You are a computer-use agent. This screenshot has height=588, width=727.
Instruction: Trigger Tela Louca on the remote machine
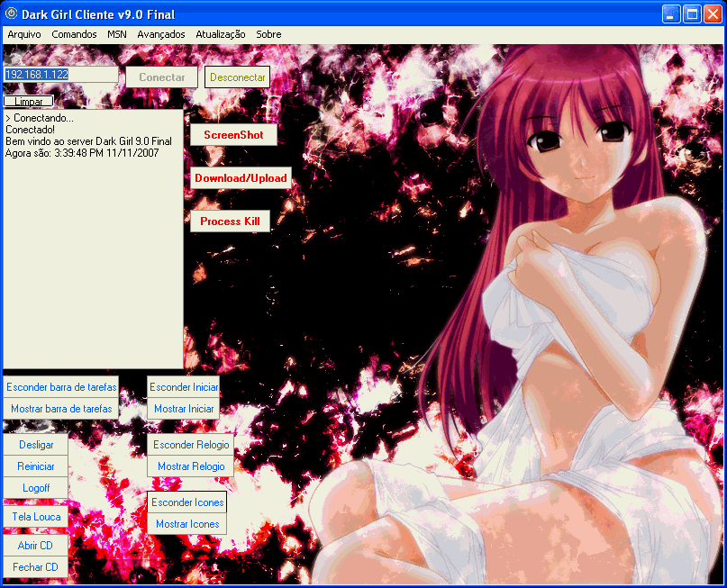click(35, 516)
